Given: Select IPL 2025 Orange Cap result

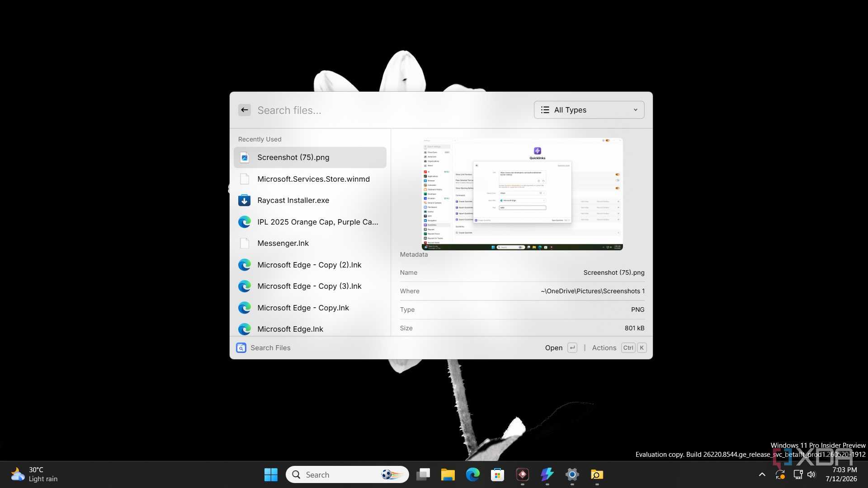Looking at the screenshot, I should [310, 222].
